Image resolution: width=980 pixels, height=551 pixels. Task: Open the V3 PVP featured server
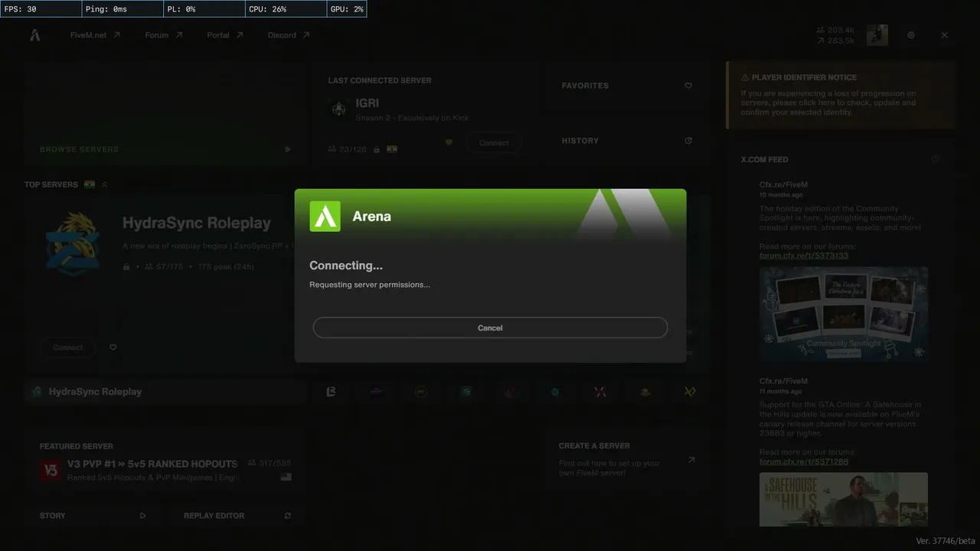(x=165, y=462)
